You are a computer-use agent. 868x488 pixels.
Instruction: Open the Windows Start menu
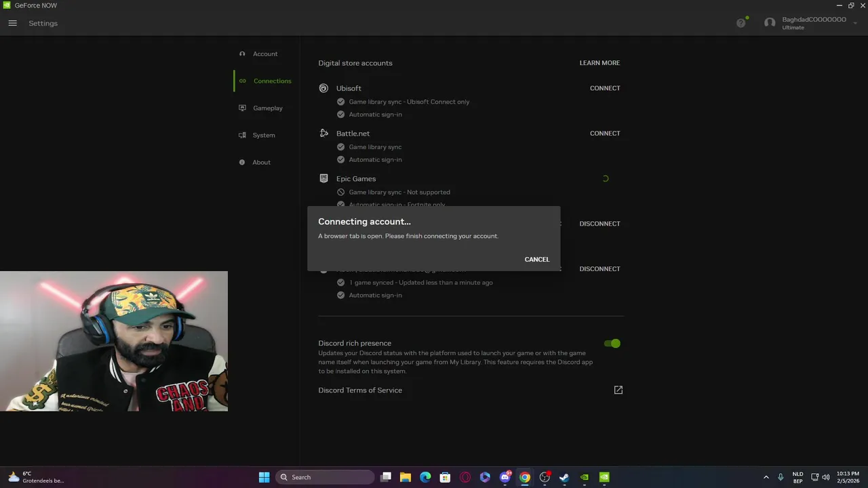[264, 477]
